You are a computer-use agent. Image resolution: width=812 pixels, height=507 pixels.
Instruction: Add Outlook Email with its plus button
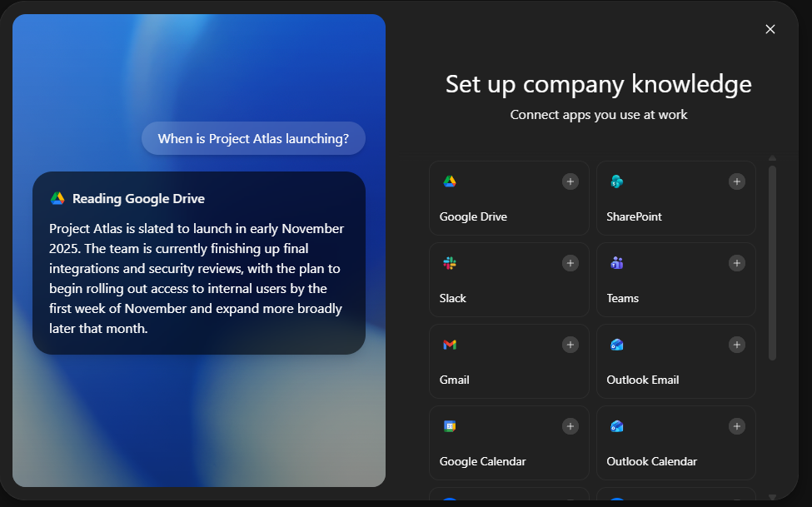736,344
